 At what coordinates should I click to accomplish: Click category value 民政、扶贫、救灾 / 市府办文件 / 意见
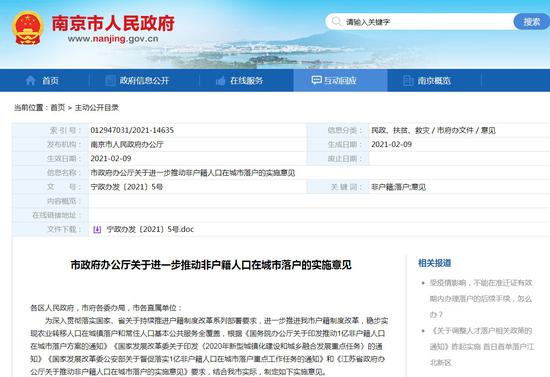click(433, 130)
